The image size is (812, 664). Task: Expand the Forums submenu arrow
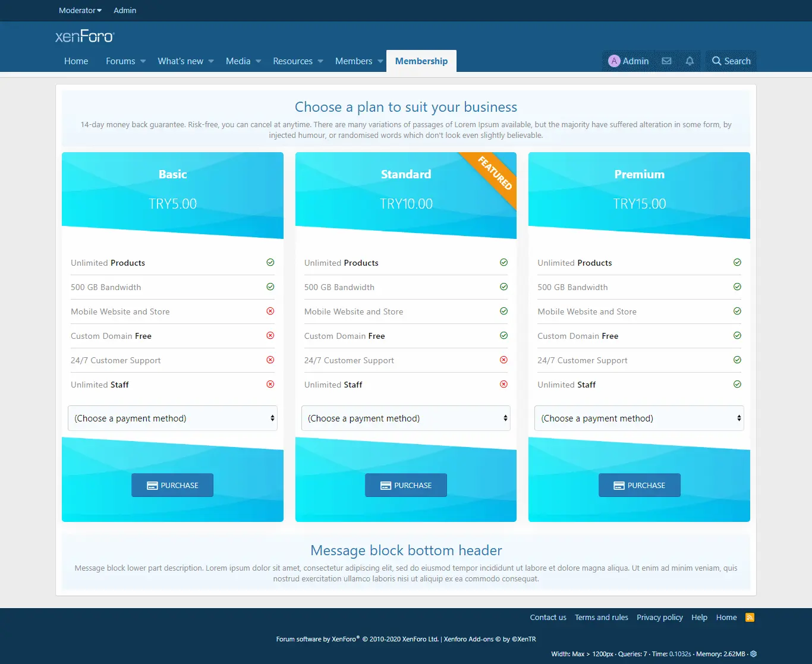[x=143, y=61]
